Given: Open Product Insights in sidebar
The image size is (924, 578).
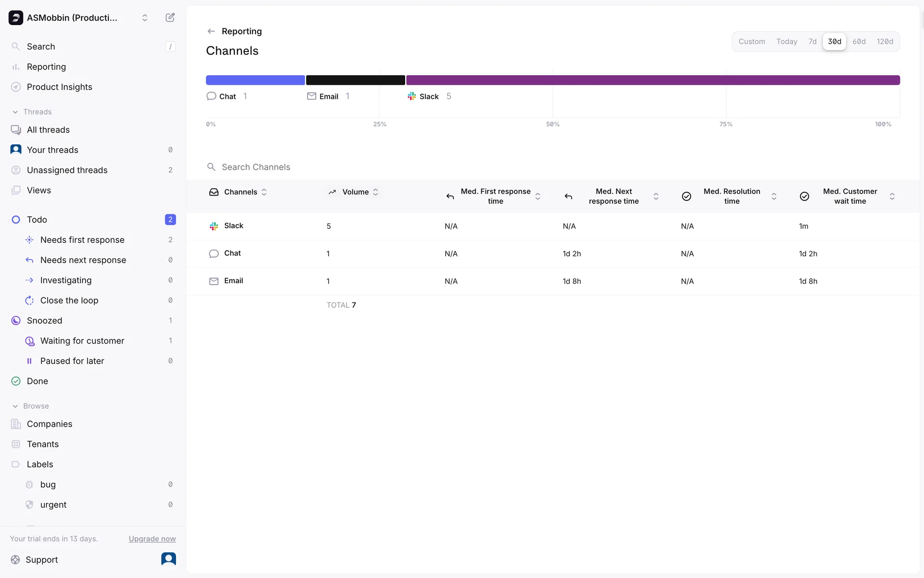Looking at the screenshot, I should (59, 87).
